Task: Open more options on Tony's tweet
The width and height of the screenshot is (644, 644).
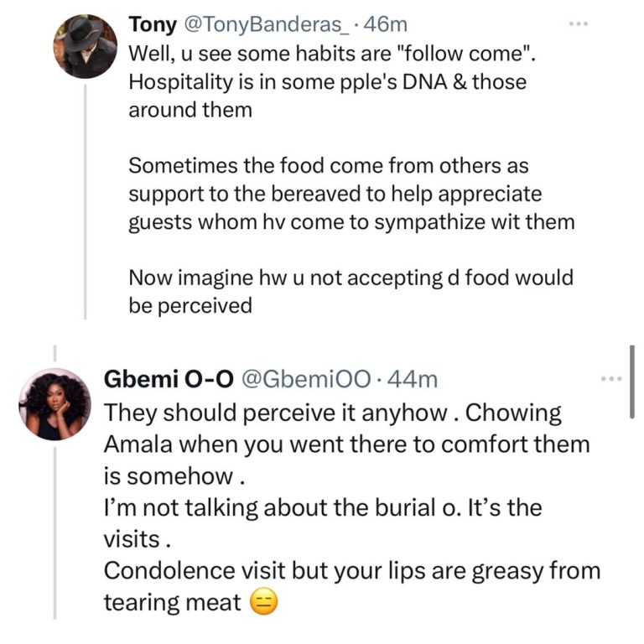Action: click(x=579, y=24)
